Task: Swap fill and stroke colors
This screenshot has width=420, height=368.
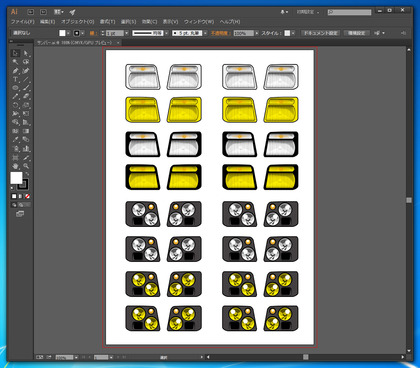Action: pos(27,174)
